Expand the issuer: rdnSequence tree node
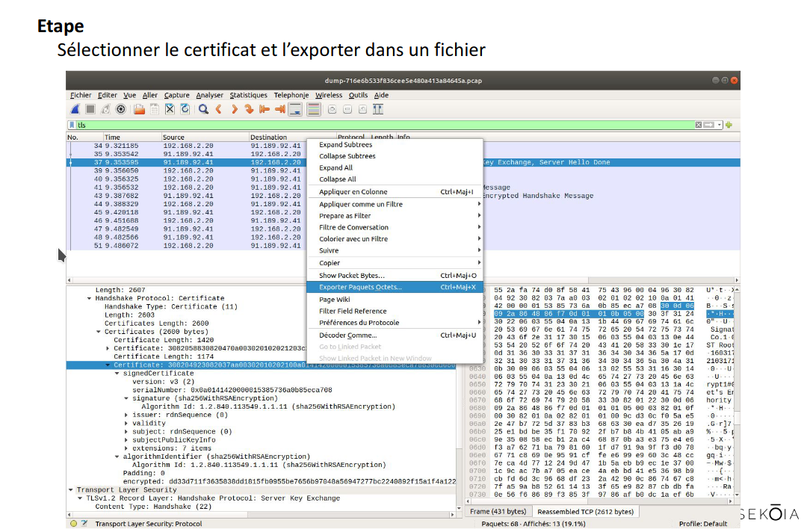Viewport: 801px width, 532px height. coord(126,415)
